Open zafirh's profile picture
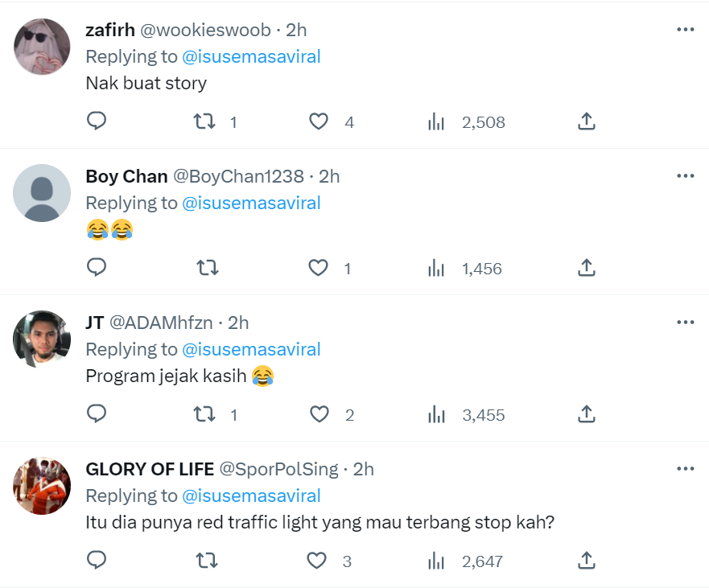The image size is (709, 588). tap(43, 47)
